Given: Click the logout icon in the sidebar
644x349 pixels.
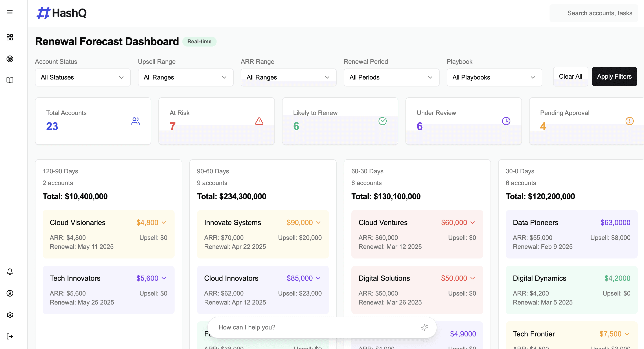Looking at the screenshot, I should click(10, 336).
